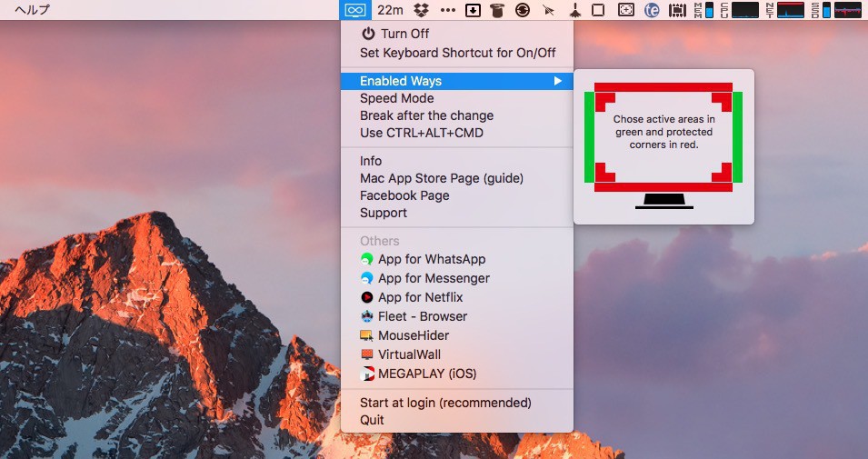
Task: Click the 22m timer text in menu bar
Action: click(x=390, y=10)
